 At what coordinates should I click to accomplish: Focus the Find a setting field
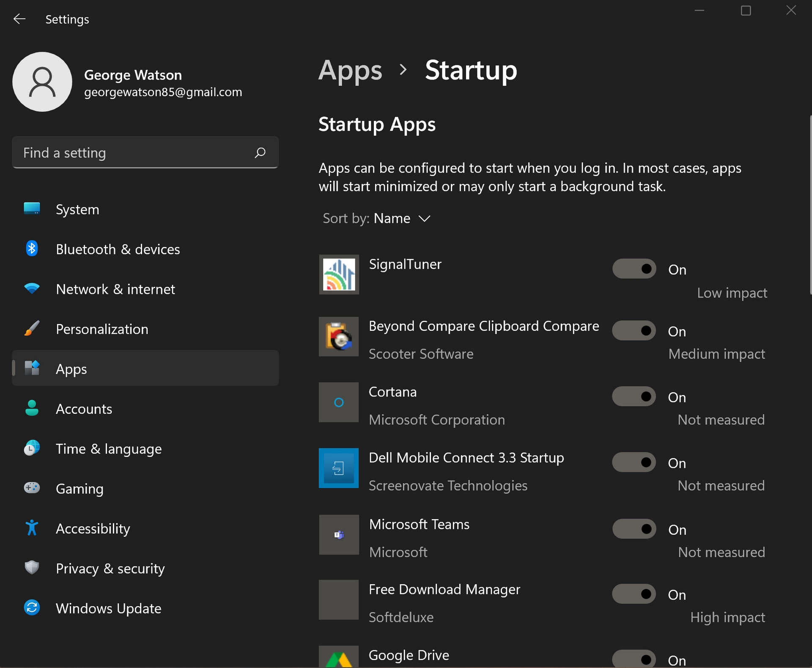pyautogui.click(x=145, y=152)
